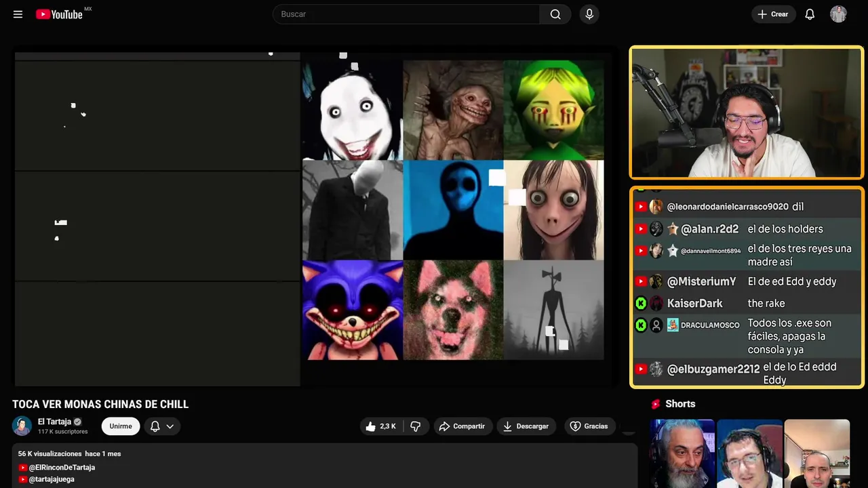Viewport: 868px width, 488px height.
Task: Click the Siren Head image
Action: [553, 310]
